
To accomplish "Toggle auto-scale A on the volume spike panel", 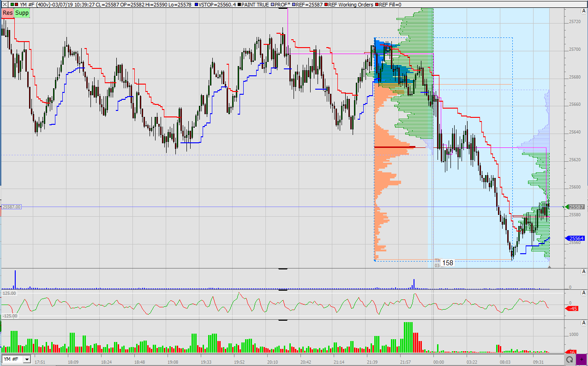I will tap(583, 271).
